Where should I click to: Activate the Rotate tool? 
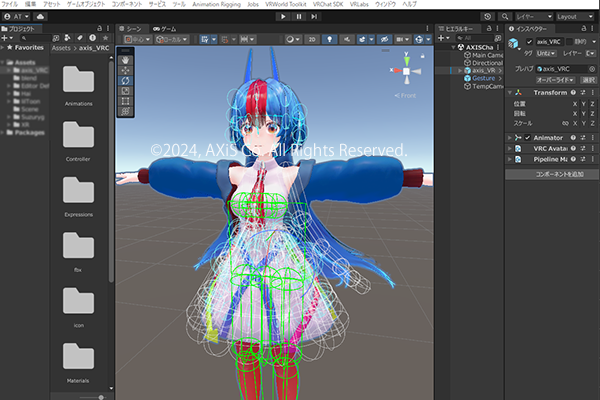point(125,80)
